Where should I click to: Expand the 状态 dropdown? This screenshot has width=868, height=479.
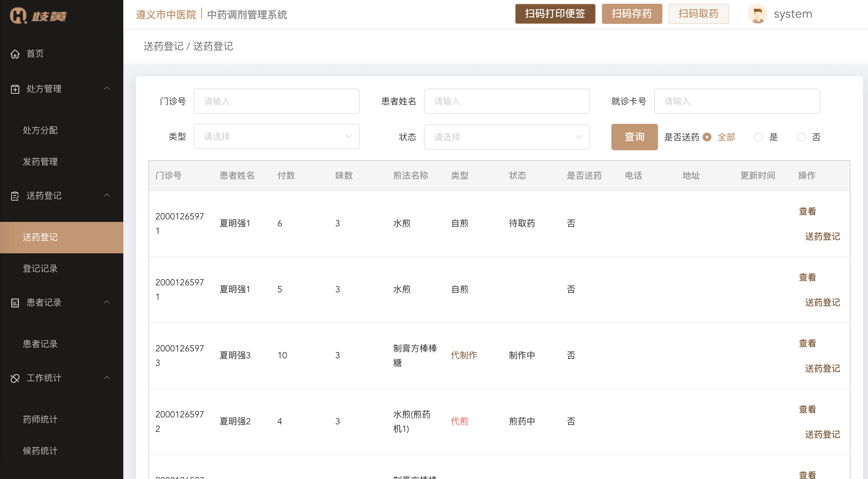click(x=507, y=136)
